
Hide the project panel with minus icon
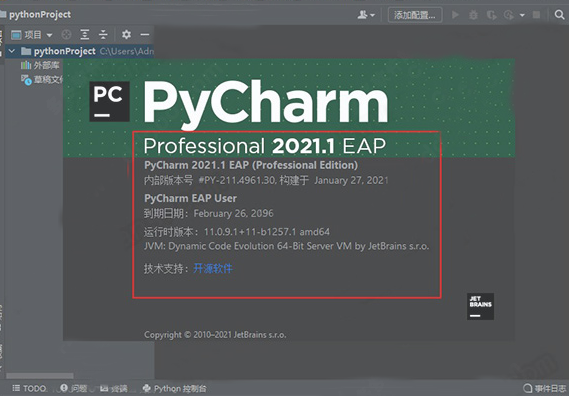coord(145,34)
